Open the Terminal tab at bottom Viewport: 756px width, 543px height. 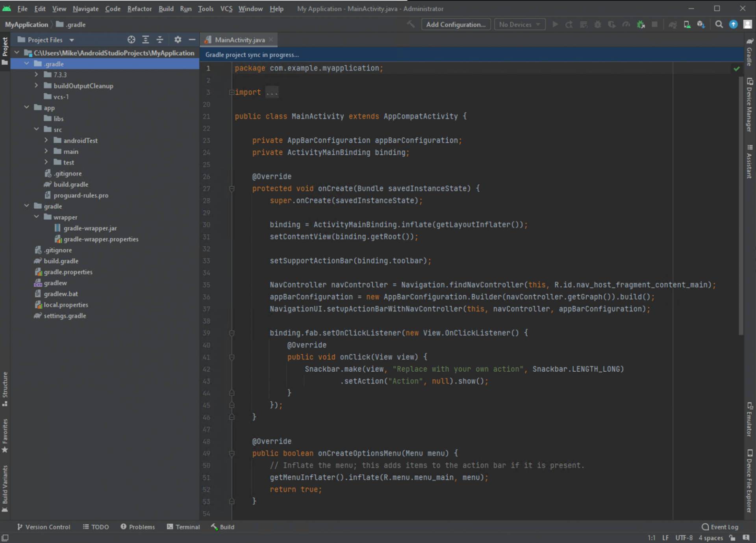(x=183, y=527)
